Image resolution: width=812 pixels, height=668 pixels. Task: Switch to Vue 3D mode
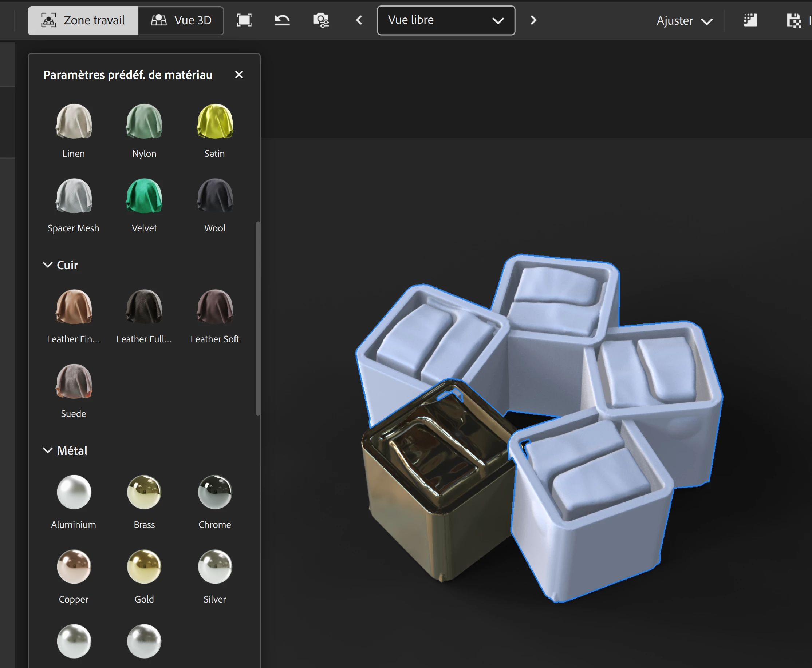click(181, 20)
